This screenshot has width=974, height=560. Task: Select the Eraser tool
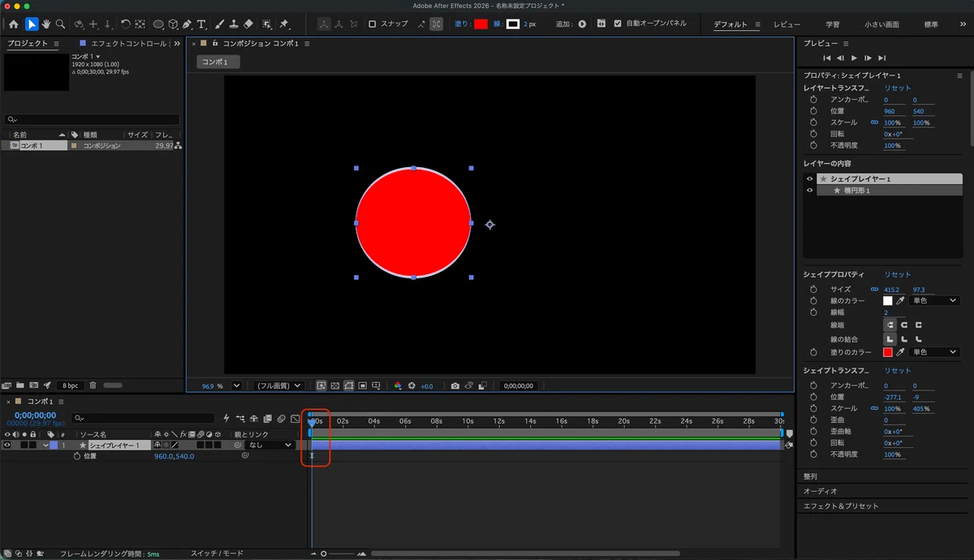248,24
